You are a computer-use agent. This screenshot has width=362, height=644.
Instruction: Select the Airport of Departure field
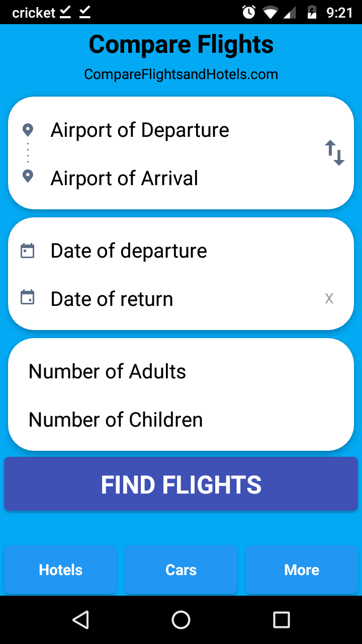140,130
